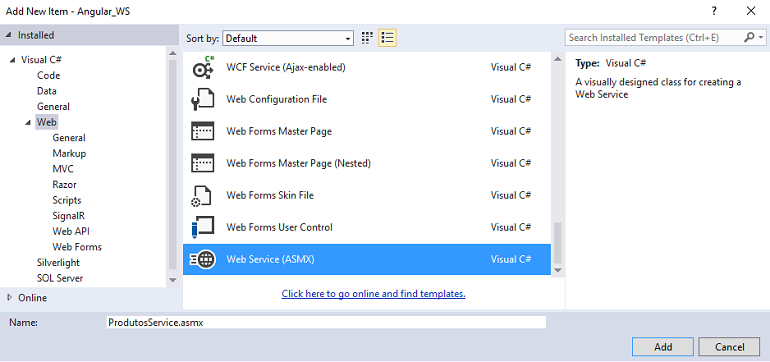Click the Name input field

click(x=326, y=322)
